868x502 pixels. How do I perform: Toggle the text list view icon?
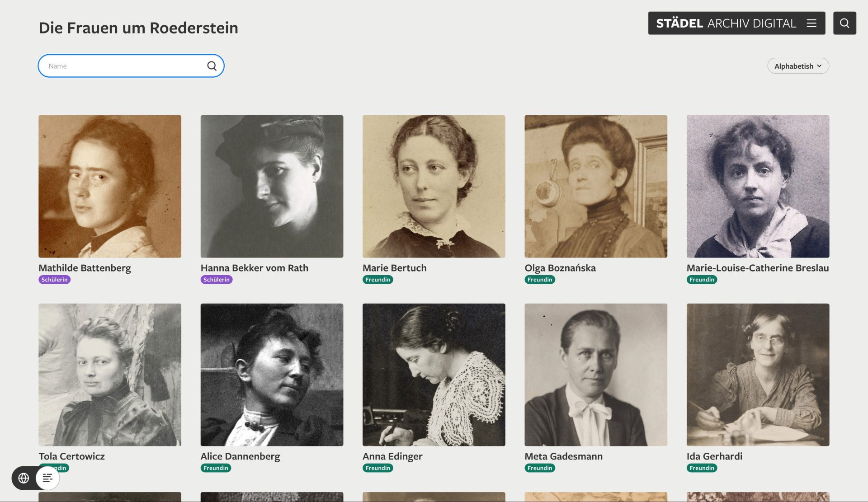[x=47, y=478]
